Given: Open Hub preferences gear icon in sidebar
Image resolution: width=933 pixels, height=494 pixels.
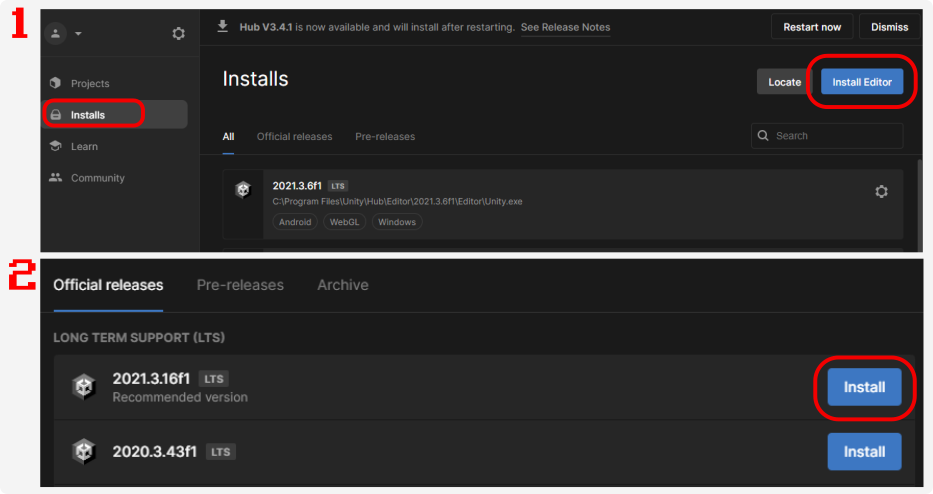Looking at the screenshot, I should point(179,33).
